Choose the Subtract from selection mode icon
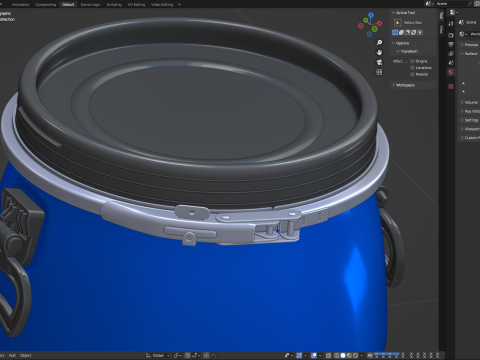 pyautogui.click(x=407, y=32)
